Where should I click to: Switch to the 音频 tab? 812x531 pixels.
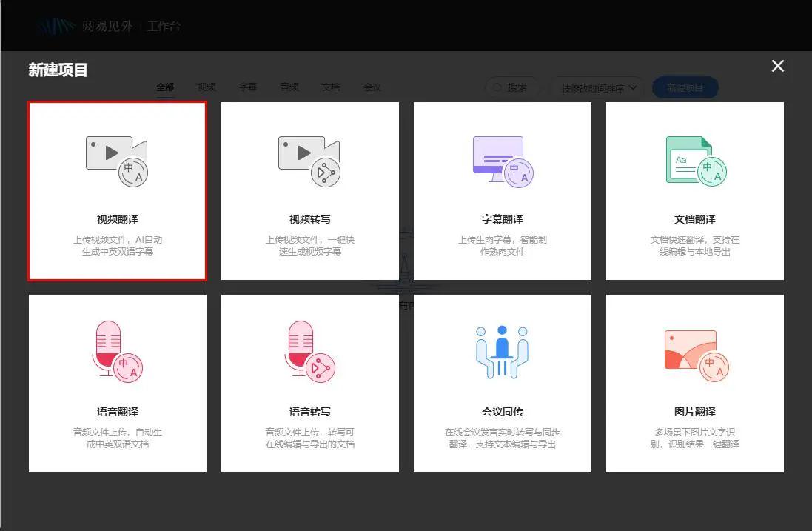click(289, 87)
